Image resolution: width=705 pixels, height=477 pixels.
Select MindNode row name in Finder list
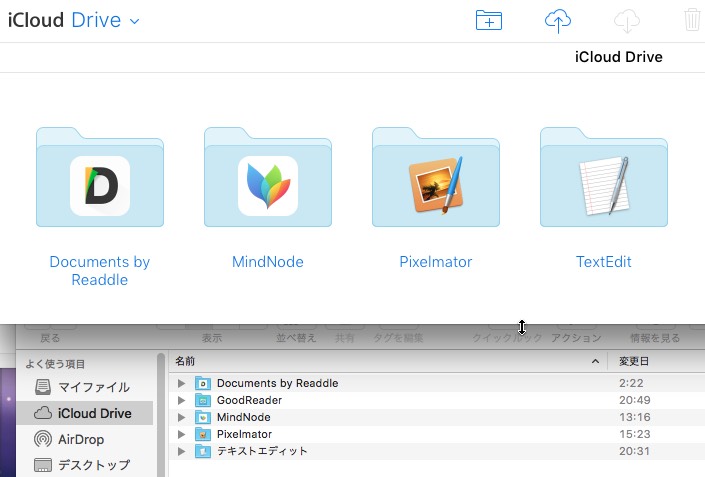pyautogui.click(x=243, y=417)
